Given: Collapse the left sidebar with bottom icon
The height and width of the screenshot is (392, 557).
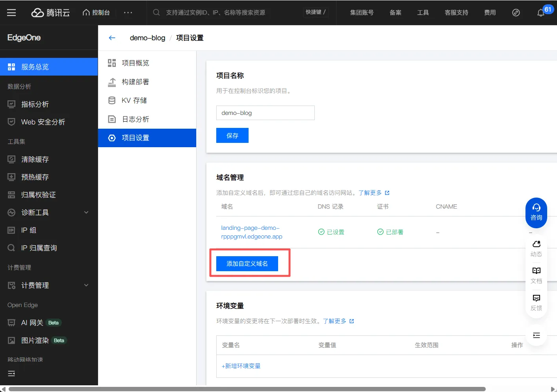Looking at the screenshot, I should tap(11, 374).
